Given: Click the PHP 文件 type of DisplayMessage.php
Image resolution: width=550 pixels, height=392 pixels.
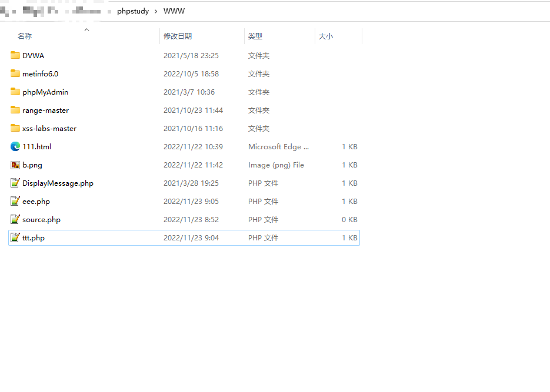Looking at the screenshot, I should coord(263,183).
